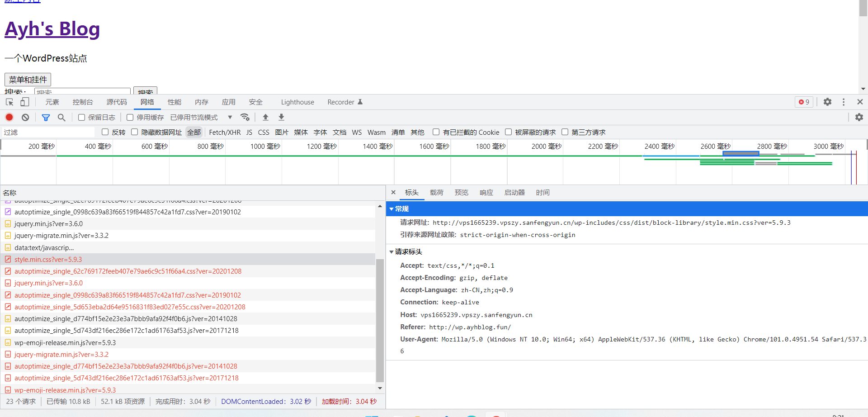Stop recording network log red button
The width and height of the screenshot is (868, 417).
coord(9,117)
